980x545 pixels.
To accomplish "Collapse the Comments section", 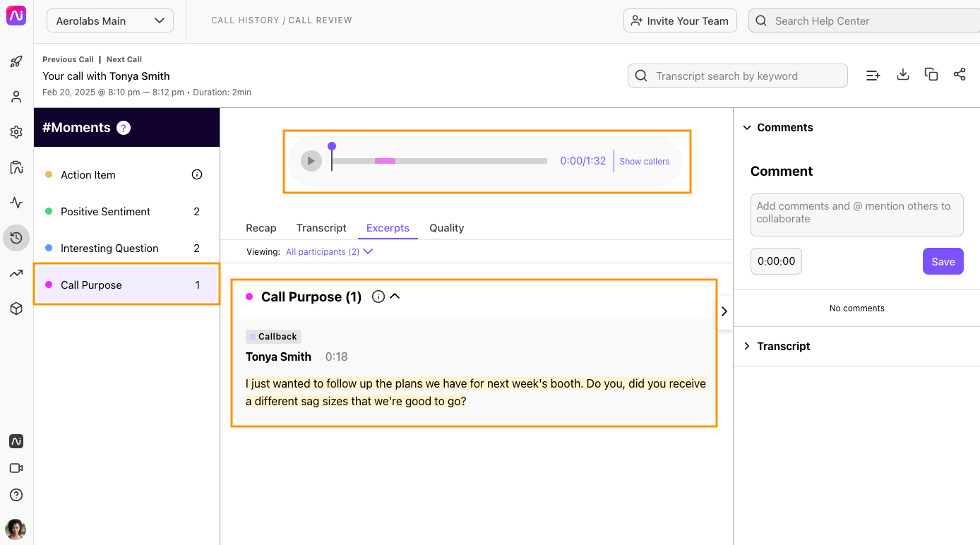I will [747, 128].
